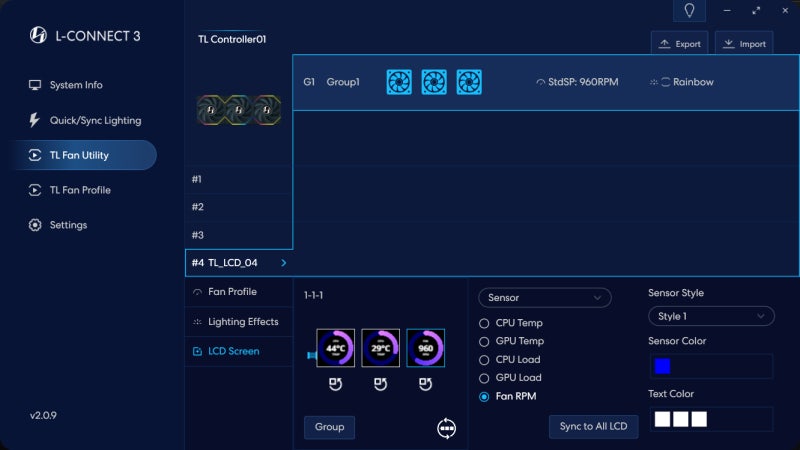This screenshot has height=450, width=800.
Task: Open TL Fan Profile page
Action: (x=69, y=190)
